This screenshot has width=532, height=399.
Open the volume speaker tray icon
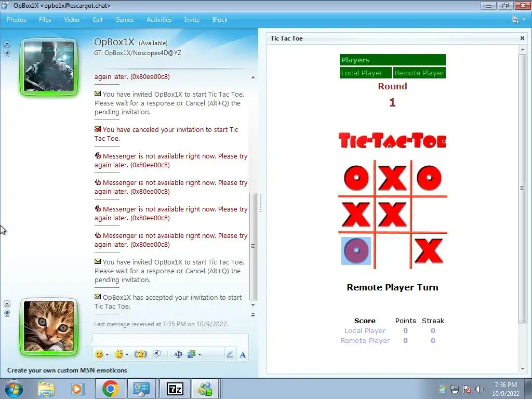[x=480, y=389]
